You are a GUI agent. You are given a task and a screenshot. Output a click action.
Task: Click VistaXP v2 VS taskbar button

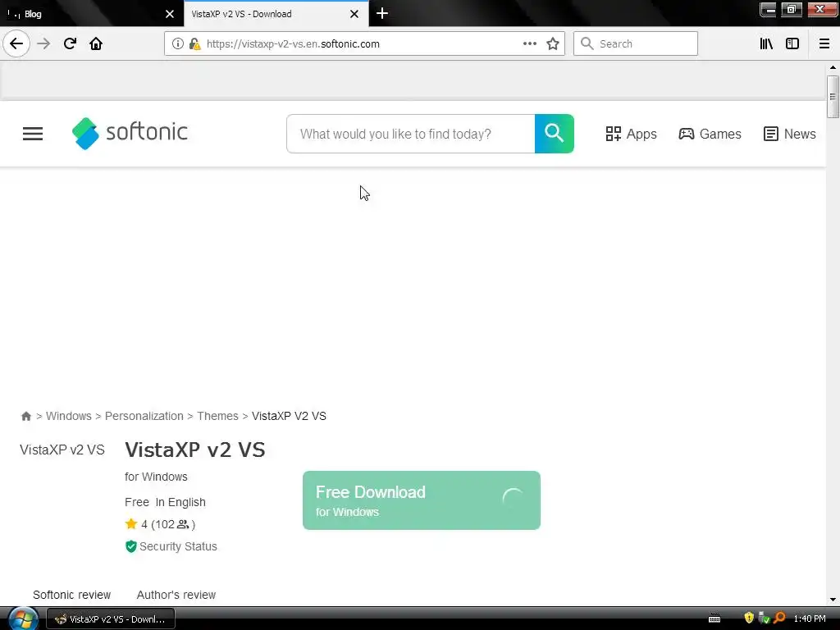(x=111, y=619)
